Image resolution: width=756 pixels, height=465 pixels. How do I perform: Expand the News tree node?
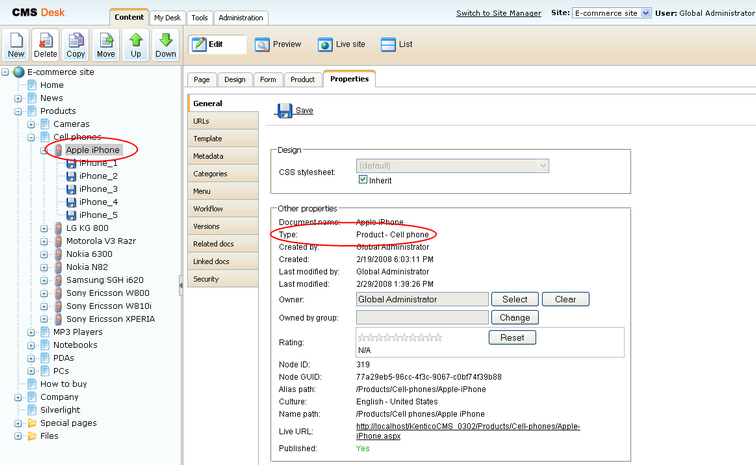click(x=18, y=98)
